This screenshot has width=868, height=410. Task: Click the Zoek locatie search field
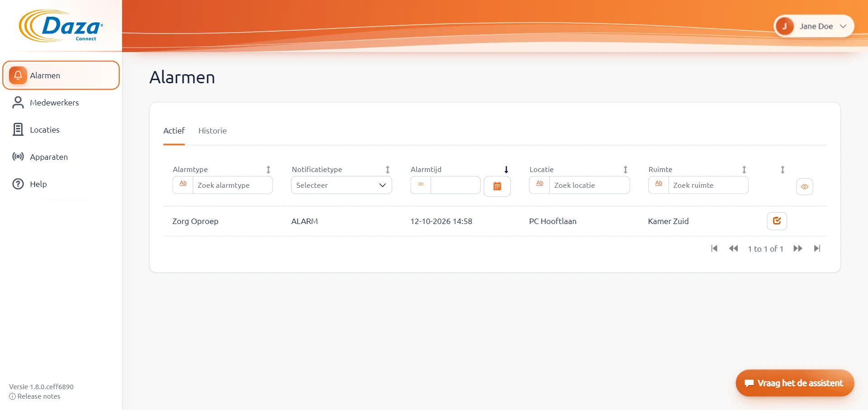pyautogui.click(x=590, y=185)
